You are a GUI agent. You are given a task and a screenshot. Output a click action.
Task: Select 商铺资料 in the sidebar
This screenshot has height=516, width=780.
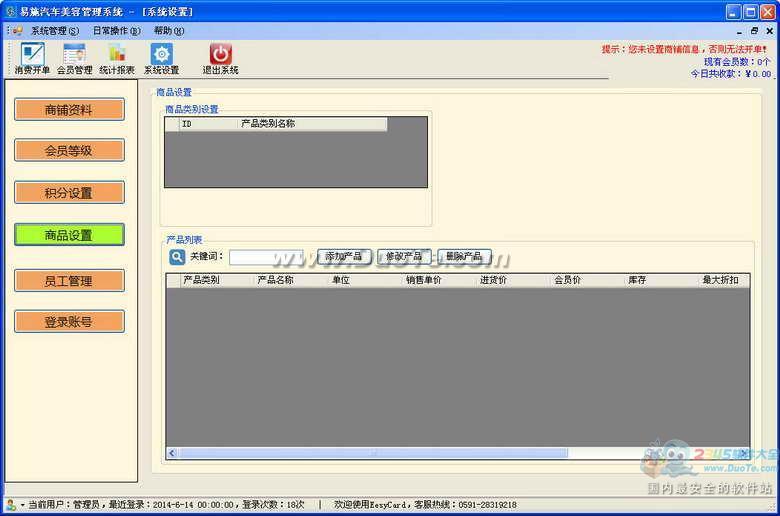point(69,110)
